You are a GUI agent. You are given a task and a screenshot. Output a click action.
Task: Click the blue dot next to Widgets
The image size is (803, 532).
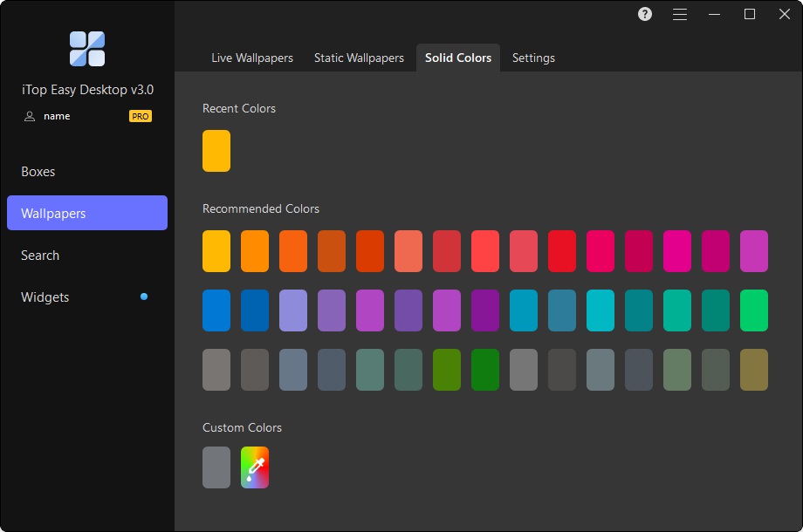pos(144,297)
